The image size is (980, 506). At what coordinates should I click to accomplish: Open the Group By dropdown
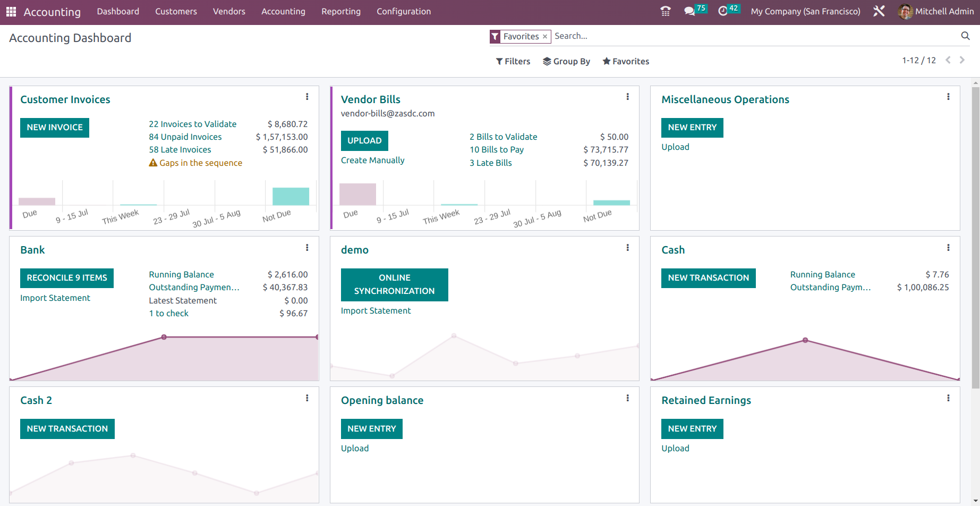point(566,61)
